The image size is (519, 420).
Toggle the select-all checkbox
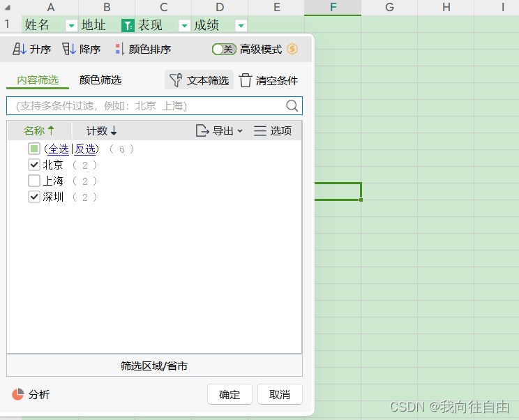coord(34,149)
